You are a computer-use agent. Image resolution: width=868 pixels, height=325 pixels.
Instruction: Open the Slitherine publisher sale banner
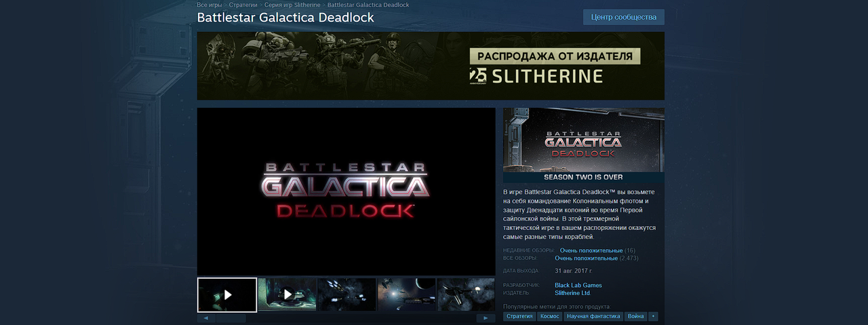click(x=431, y=66)
